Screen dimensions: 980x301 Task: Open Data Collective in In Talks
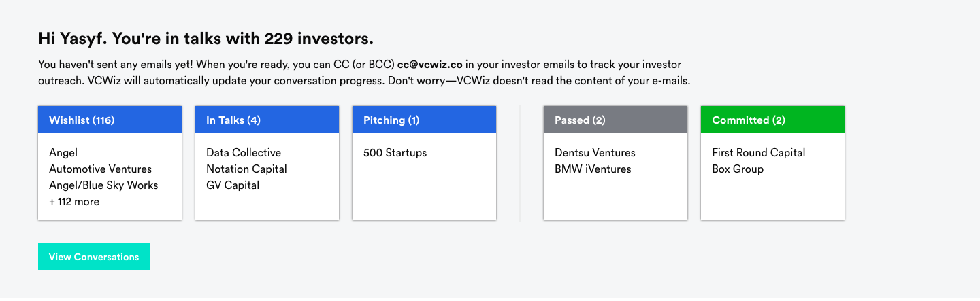[244, 153]
